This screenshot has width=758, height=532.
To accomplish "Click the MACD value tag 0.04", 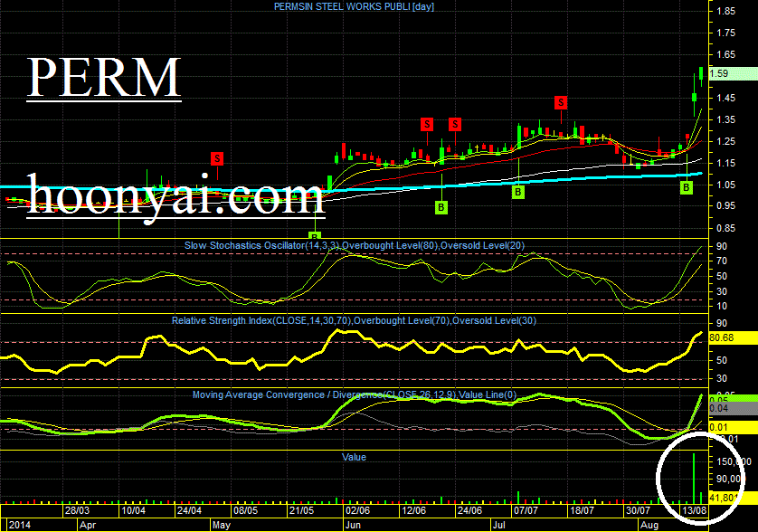I will coord(733,409).
